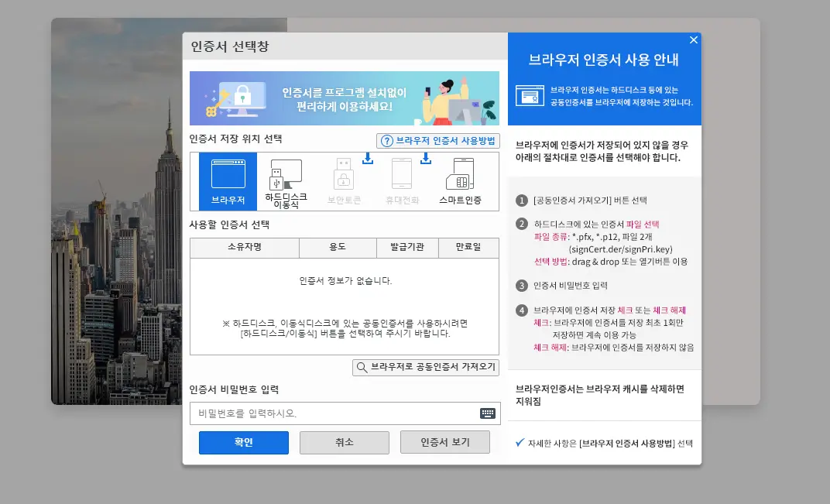The image size is (830, 504).
Task: Click 브라우저로 공동인증서 가져오기 button
Action: tap(425, 367)
